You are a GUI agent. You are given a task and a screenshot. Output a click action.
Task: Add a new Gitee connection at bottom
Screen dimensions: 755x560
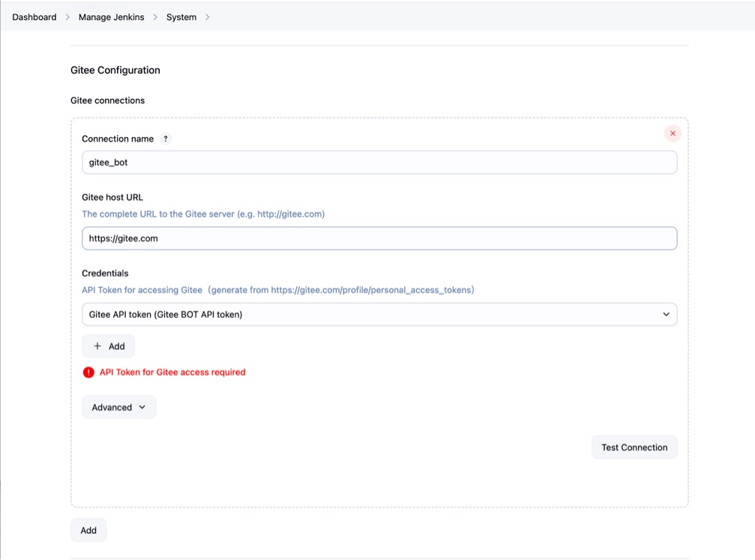[88, 530]
